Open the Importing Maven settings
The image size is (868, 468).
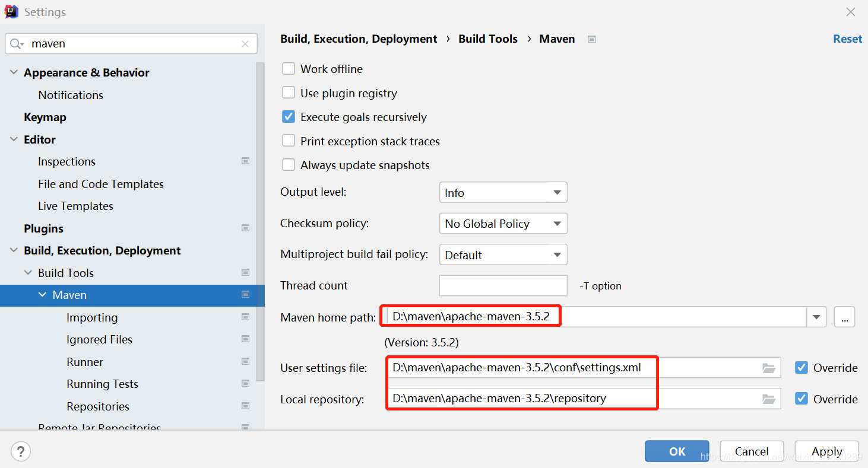point(92,317)
